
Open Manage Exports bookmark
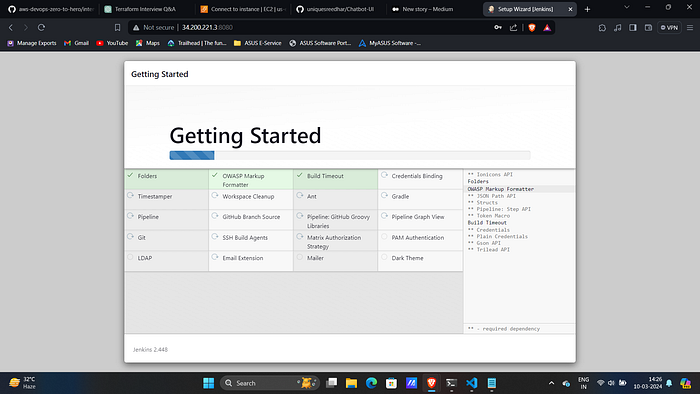click(32, 43)
